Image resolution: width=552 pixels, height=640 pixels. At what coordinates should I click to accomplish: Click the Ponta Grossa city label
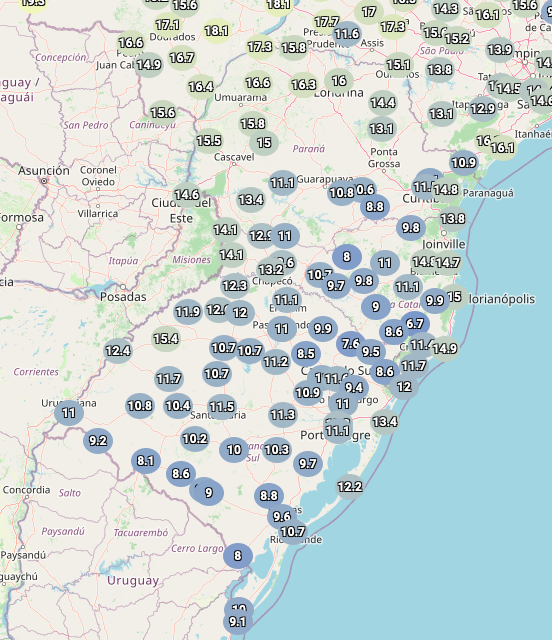[384, 158]
